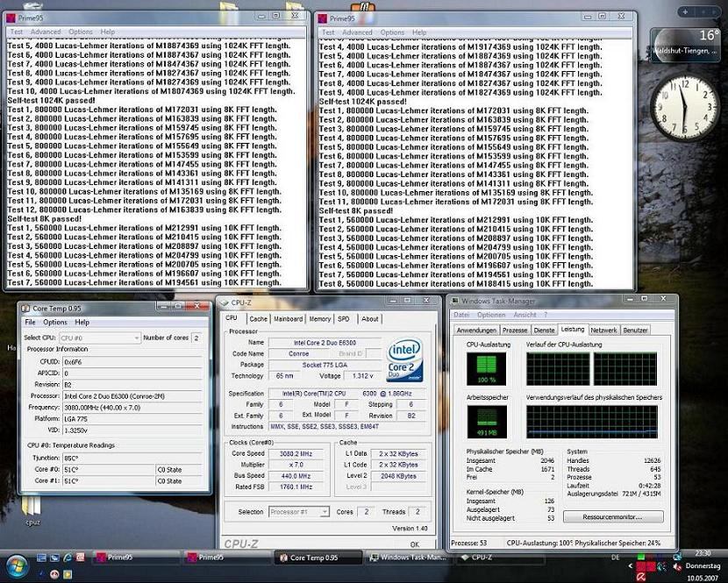Switch to Prozesse tab in Task Manager
The width and height of the screenshot is (728, 583).
coord(515,330)
